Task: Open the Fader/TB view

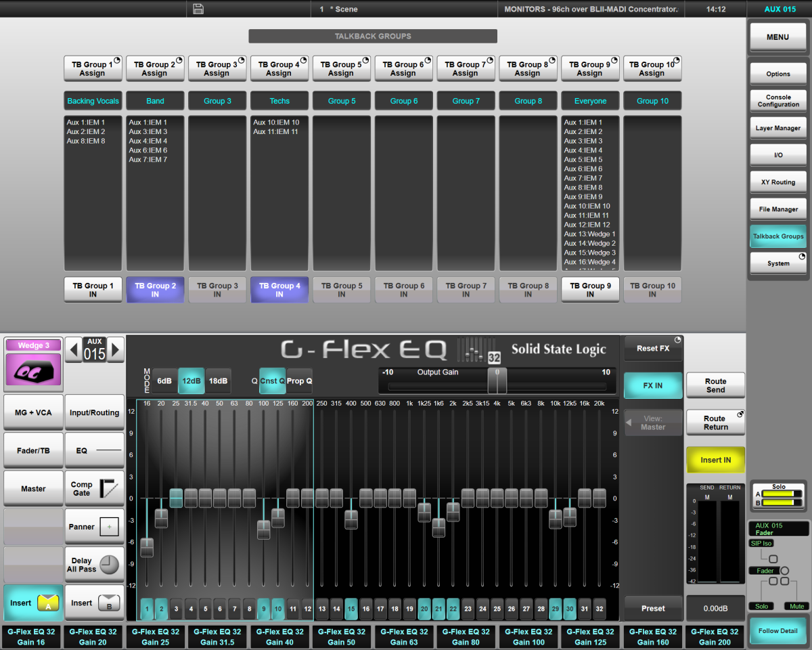Action: tap(33, 450)
